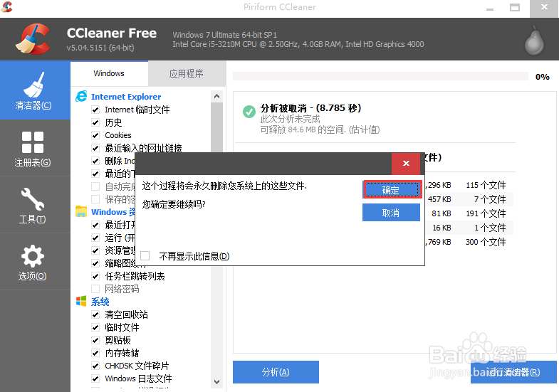Viewport: 559px width, 392px height.
Task: Toggle the 临时文件 checkbox
Action: tap(95, 327)
